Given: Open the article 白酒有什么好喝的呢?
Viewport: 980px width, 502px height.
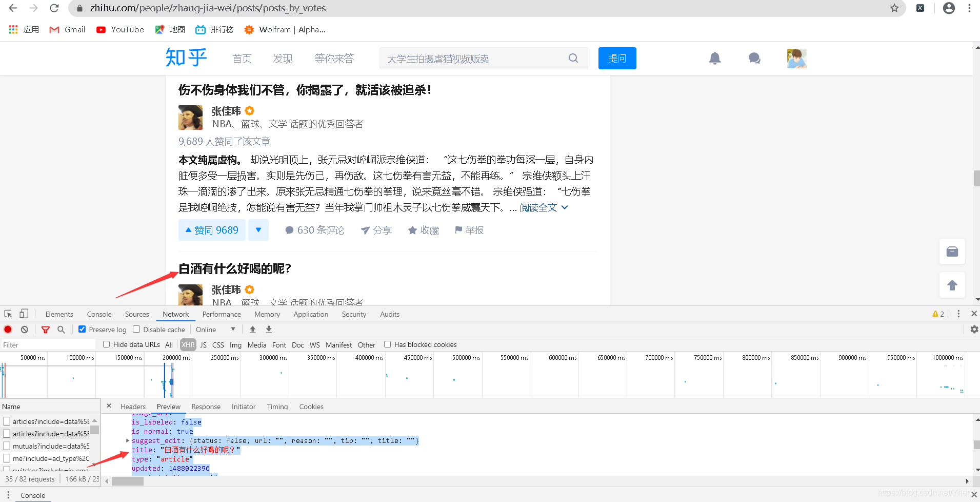Looking at the screenshot, I should point(235,268).
